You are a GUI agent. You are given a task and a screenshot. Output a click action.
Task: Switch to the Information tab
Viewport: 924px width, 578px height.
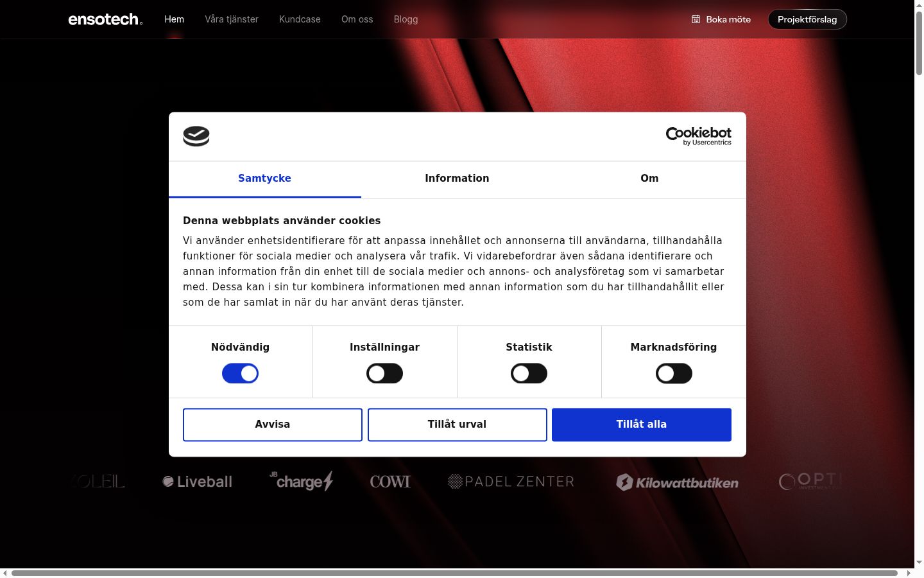(457, 179)
